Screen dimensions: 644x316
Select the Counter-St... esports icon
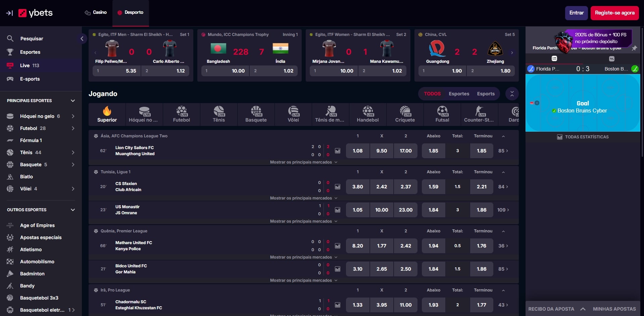point(479,114)
